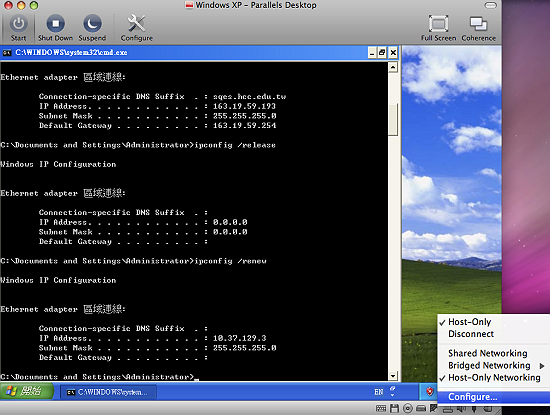Enter Coherence mode
Viewport: 550px width, 415px height.
pyautogui.click(x=478, y=28)
